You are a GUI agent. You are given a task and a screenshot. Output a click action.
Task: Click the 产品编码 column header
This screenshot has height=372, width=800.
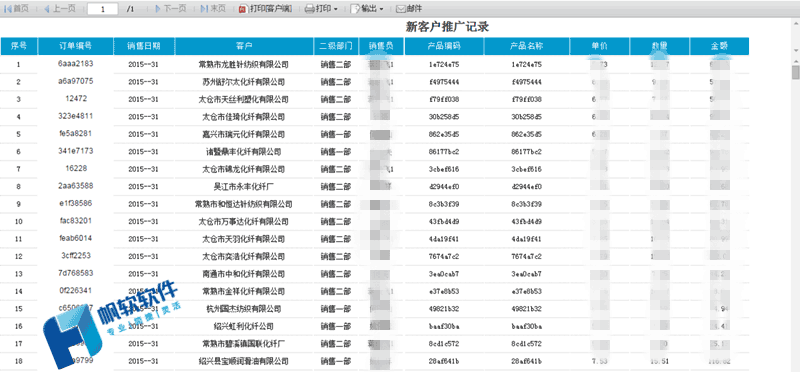(444, 46)
